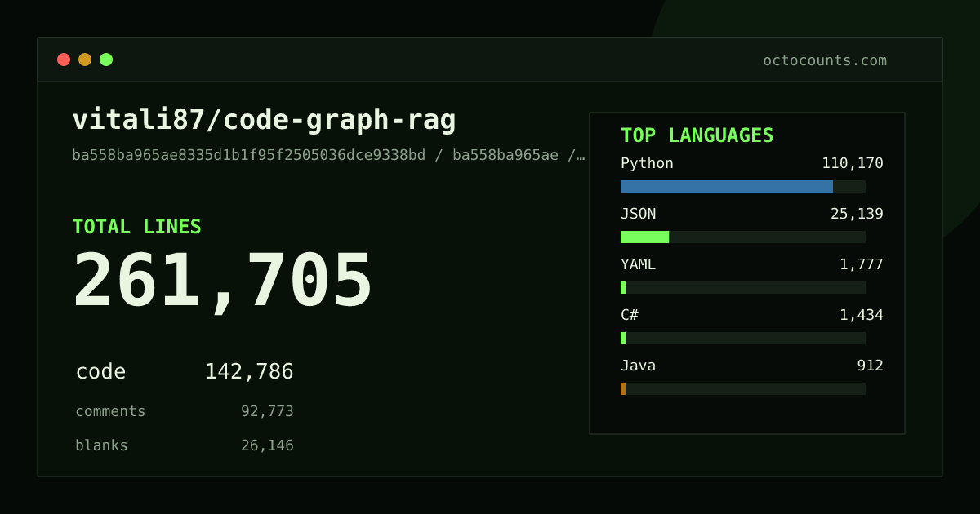Click the TOTAL LINES label

pos(136,227)
